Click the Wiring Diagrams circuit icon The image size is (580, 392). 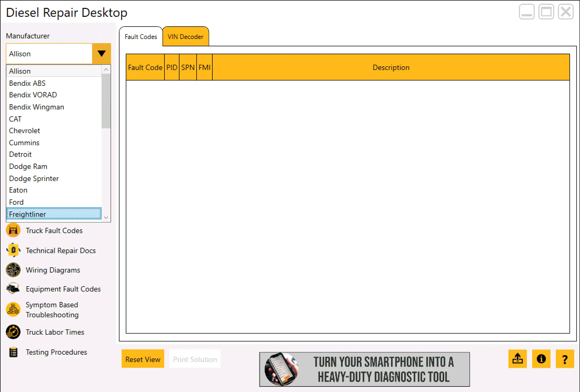(x=13, y=270)
